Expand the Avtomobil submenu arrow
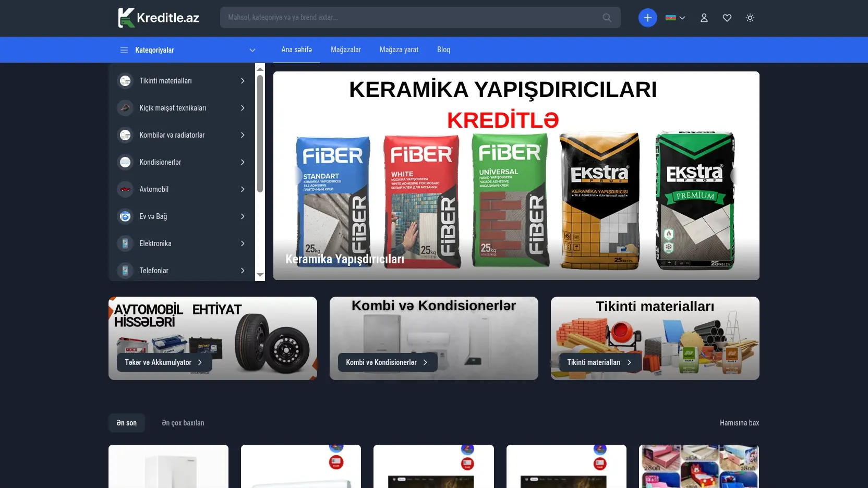The image size is (868, 488). [x=243, y=189]
